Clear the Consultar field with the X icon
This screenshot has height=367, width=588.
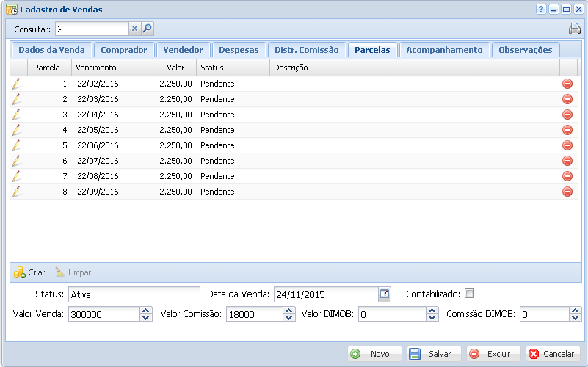(x=134, y=29)
